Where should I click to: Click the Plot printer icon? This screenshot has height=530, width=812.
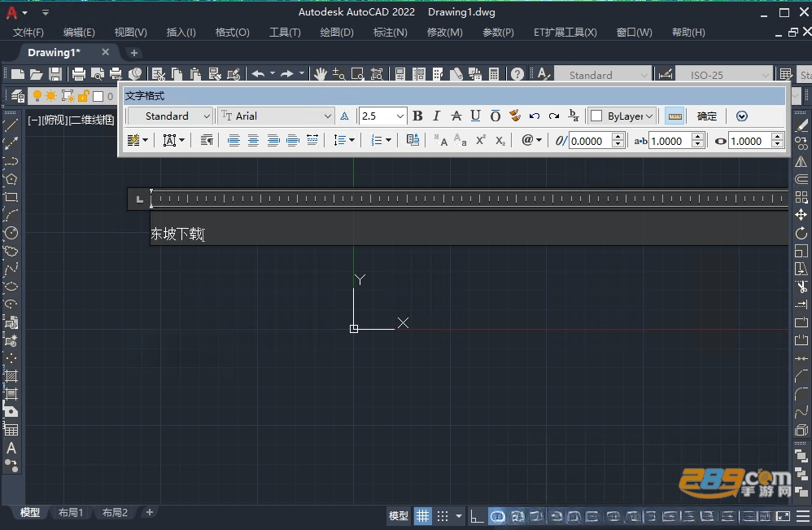[x=79, y=74]
